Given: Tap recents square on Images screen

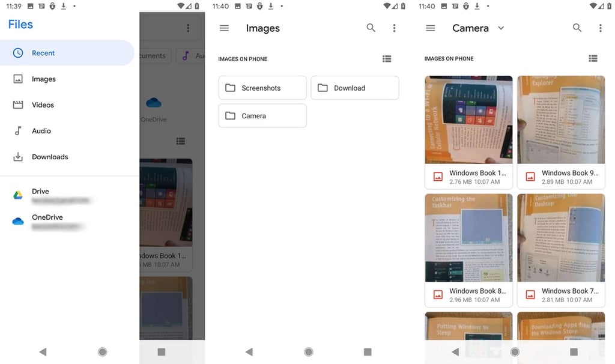Looking at the screenshot, I should tap(368, 352).
